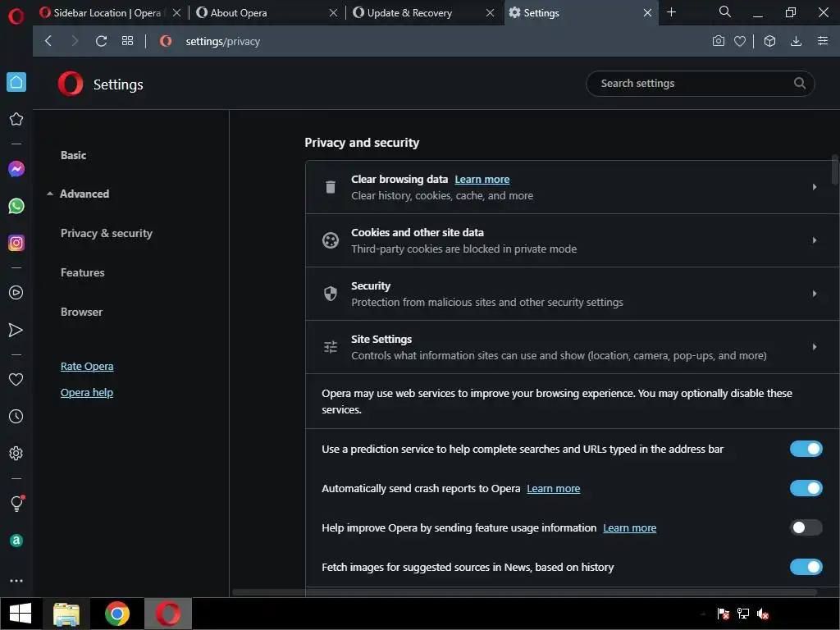
Task: Expand Site Settings row arrow
Action: (815, 347)
